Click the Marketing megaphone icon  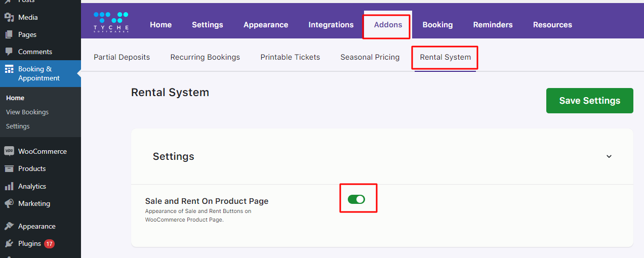point(9,203)
